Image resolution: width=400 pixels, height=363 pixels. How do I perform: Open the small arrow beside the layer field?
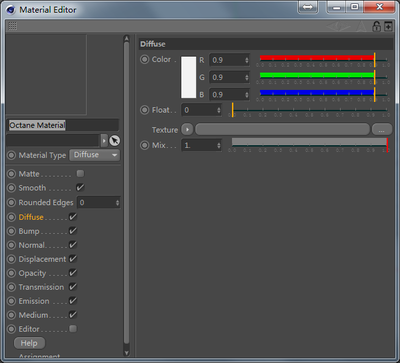click(104, 141)
